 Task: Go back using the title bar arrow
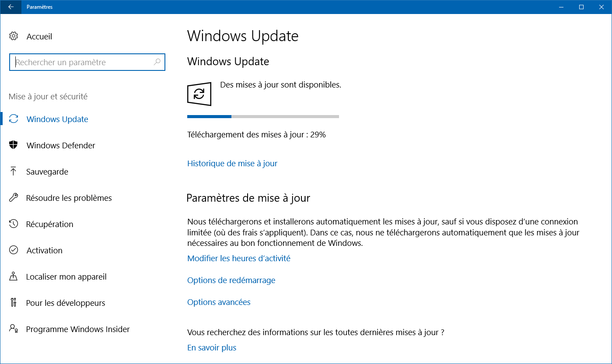pyautogui.click(x=10, y=7)
